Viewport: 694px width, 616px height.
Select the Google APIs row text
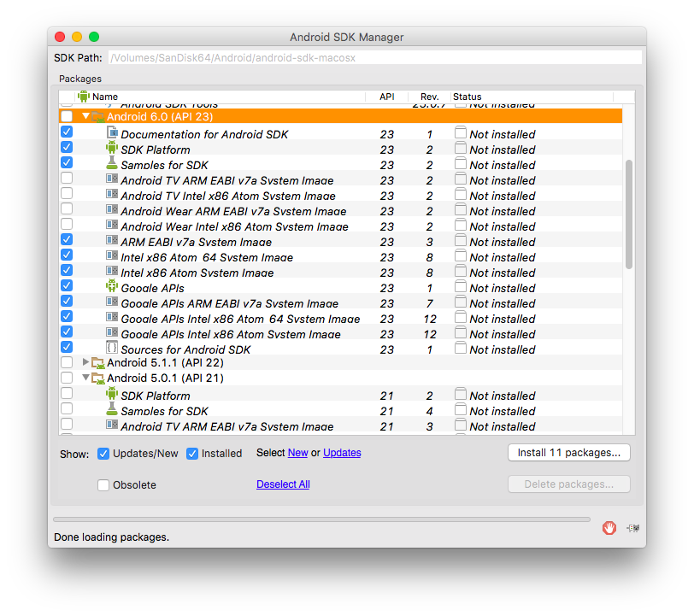153,288
